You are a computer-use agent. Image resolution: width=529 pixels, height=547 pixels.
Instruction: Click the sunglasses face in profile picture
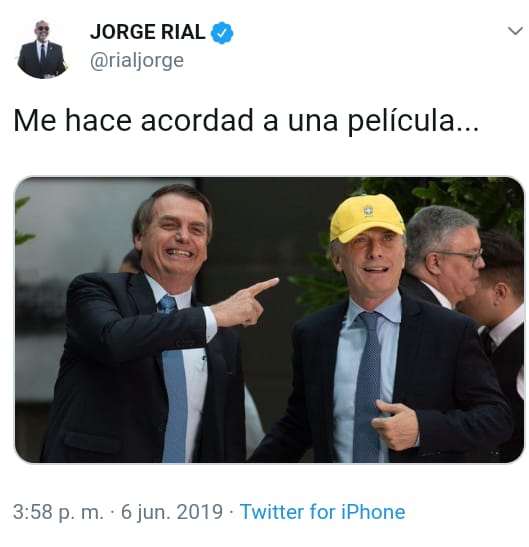43,29
